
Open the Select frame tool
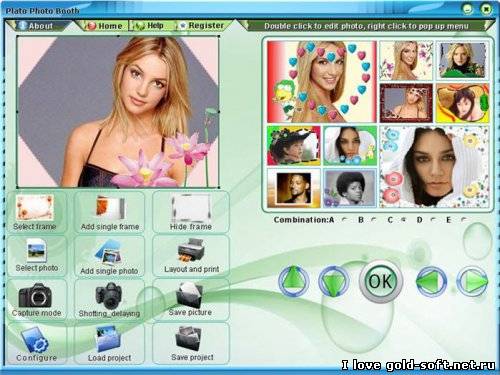point(35,212)
